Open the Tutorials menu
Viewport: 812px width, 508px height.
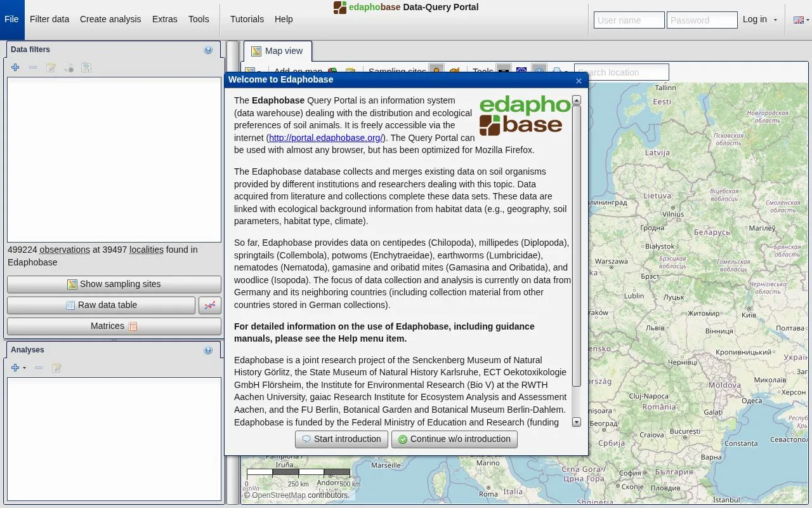coord(247,19)
